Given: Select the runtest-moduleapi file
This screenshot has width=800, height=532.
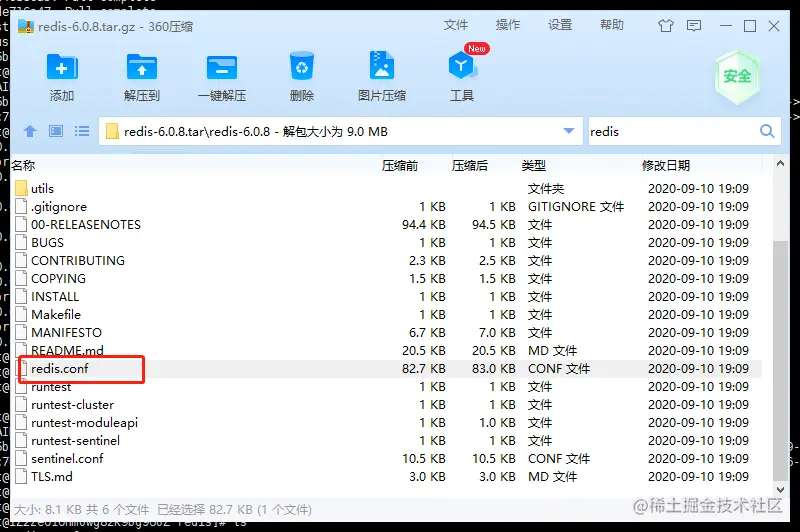Looking at the screenshot, I should pyautogui.click(x=84, y=422).
